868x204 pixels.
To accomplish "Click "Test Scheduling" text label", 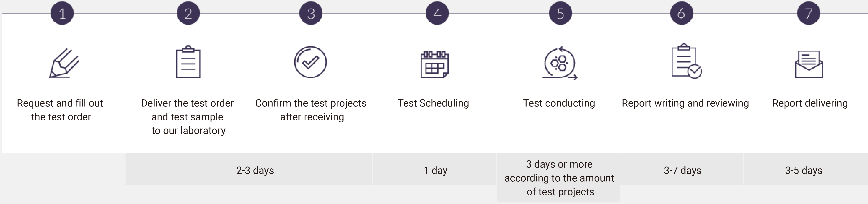I will pyautogui.click(x=433, y=103).
